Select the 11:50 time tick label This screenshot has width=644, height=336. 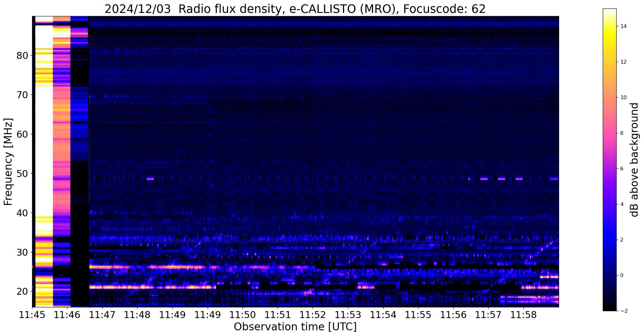click(243, 315)
